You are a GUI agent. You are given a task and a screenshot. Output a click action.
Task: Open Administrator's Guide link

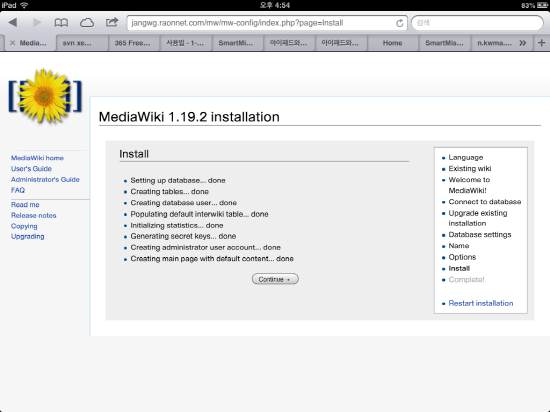tap(45, 180)
